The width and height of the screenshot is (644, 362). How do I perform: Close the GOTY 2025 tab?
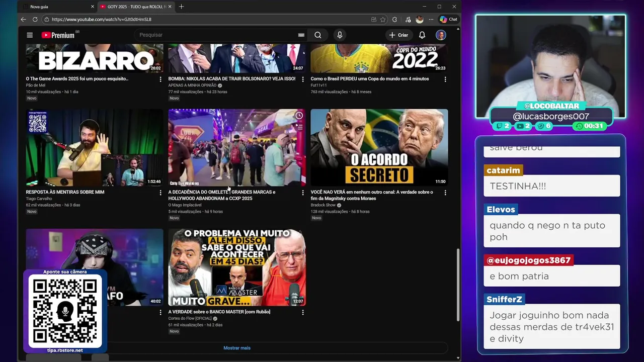coord(170,7)
